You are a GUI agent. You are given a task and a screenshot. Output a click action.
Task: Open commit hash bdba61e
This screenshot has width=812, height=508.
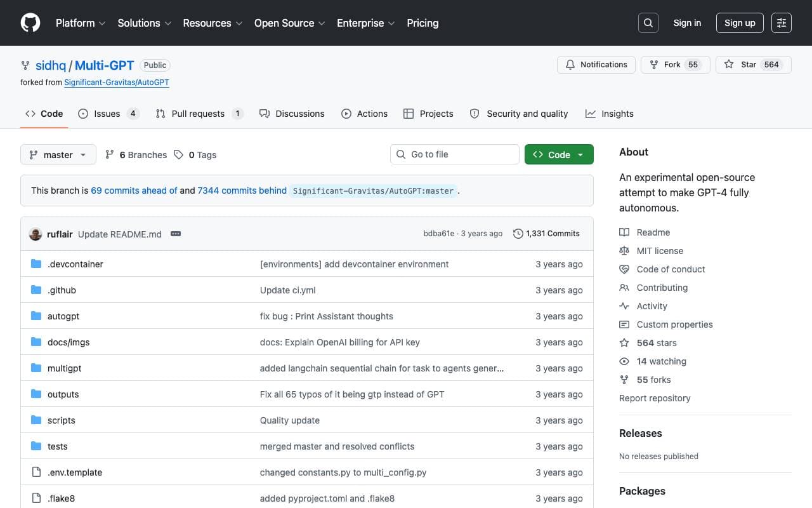click(x=439, y=234)
